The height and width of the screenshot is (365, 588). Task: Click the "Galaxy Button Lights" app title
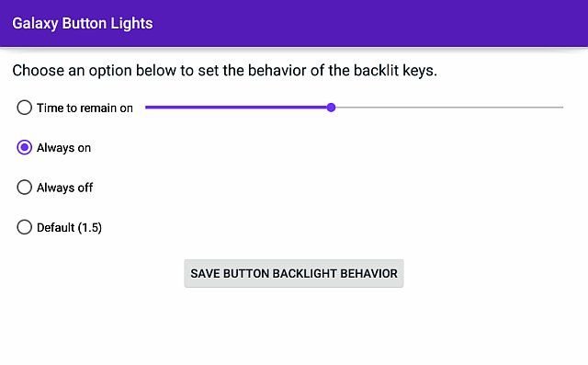[x=83, y=23]
